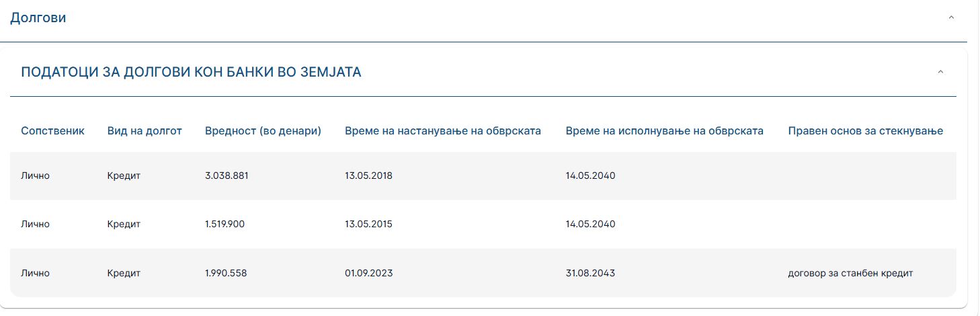Image resolution: width=980 pixels, height=316 pixels.
Task: Click the start date 13.05.2015
Action: [x=368, y=225]
